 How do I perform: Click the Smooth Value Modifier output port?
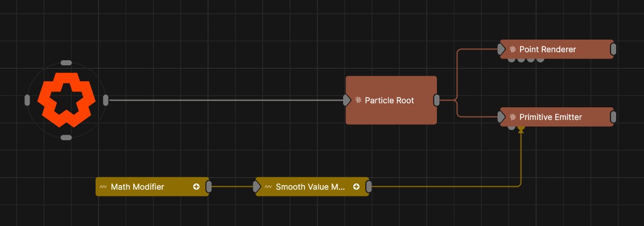tap(369, 187)
